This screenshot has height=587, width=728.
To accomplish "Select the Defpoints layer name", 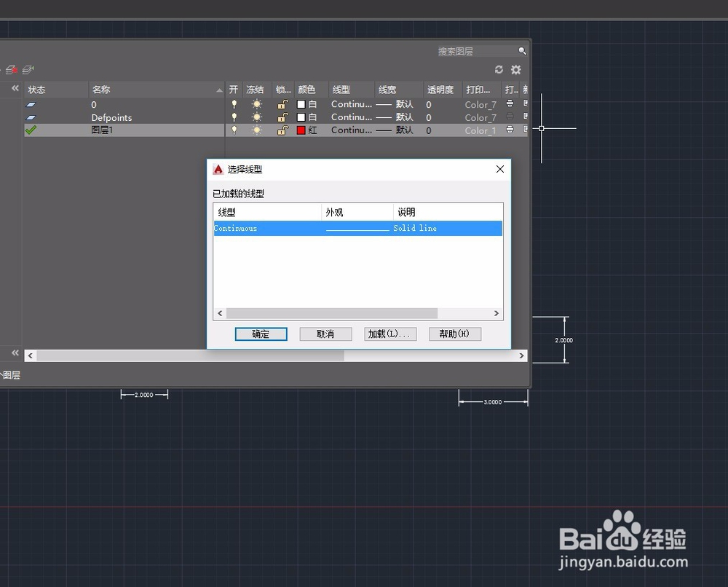I will click(x=111, y=117).
